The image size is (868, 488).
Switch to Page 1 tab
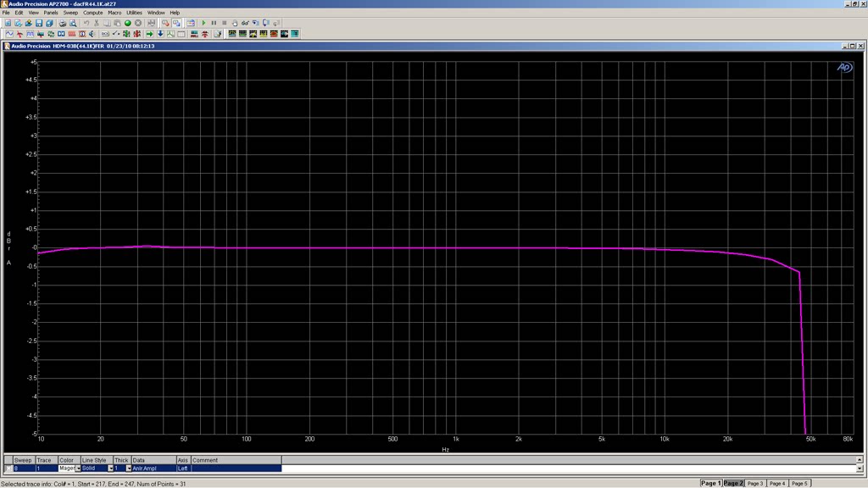coord(711,483)
